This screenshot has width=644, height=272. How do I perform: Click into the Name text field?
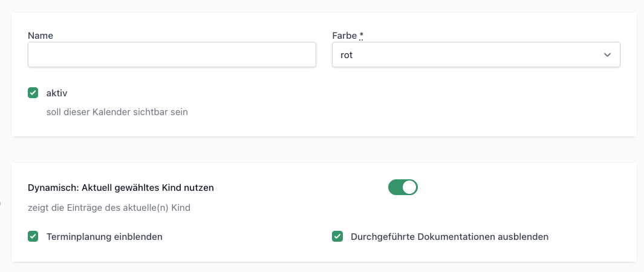(x=172, y=55)
